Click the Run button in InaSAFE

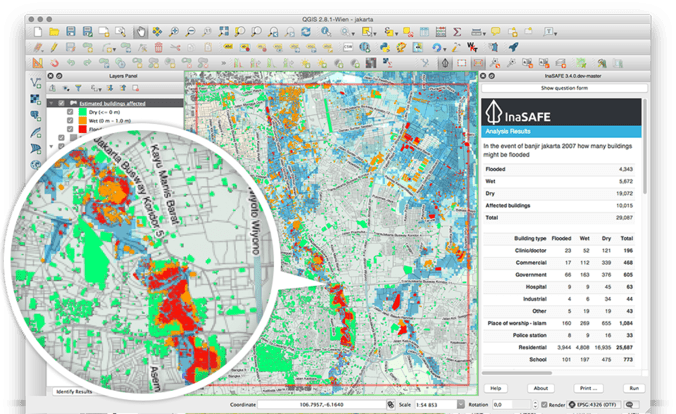tap(633, 387)
